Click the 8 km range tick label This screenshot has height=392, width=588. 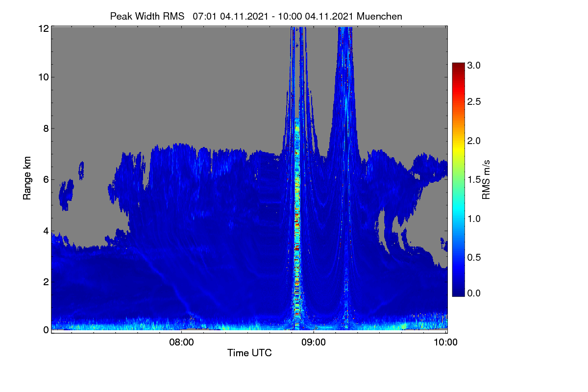[46, 128]
